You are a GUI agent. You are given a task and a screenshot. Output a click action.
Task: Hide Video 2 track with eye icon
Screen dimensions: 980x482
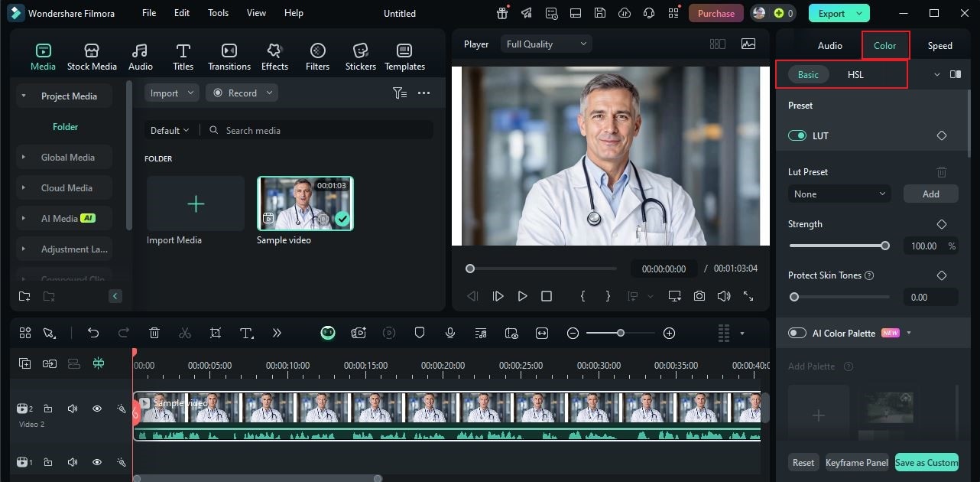pos(97,409)
